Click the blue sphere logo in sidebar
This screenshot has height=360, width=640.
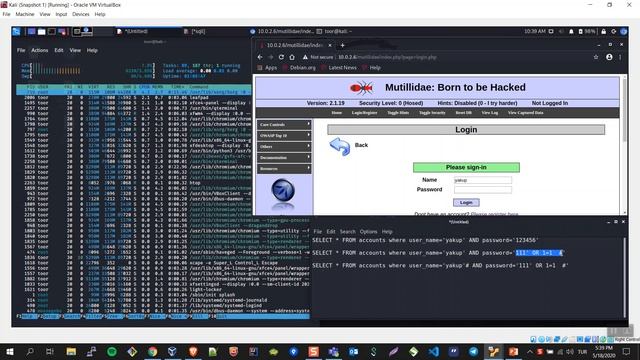pos(283,190)
